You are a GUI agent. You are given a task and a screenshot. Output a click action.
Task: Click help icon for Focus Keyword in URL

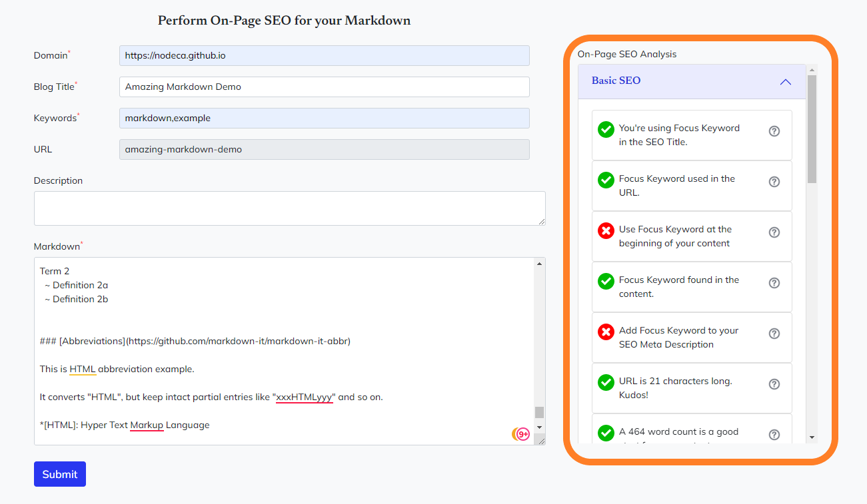coord(774,182)
